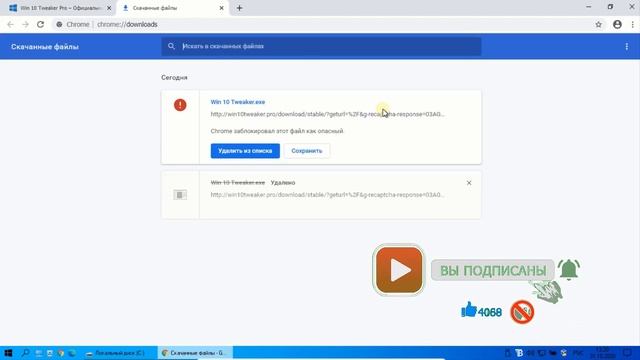Click the URL of the deleted download entry
This screenshot has width=640, height=360.
(327, 195)
